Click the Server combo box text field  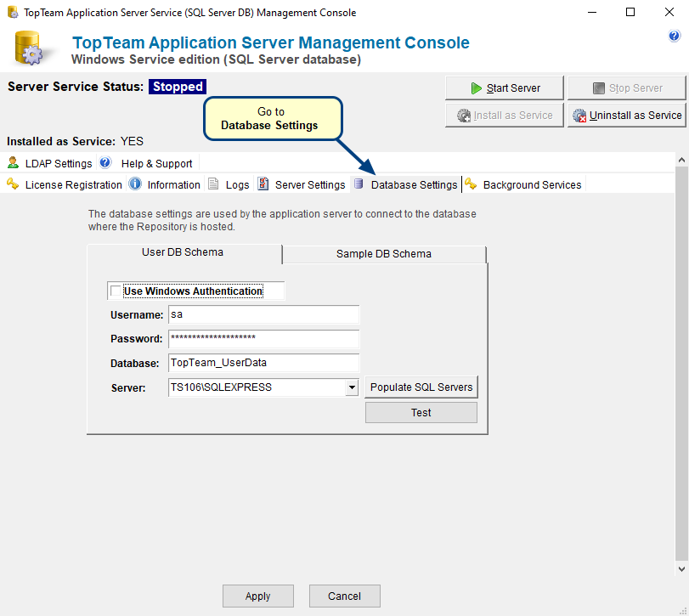(257, 387)
